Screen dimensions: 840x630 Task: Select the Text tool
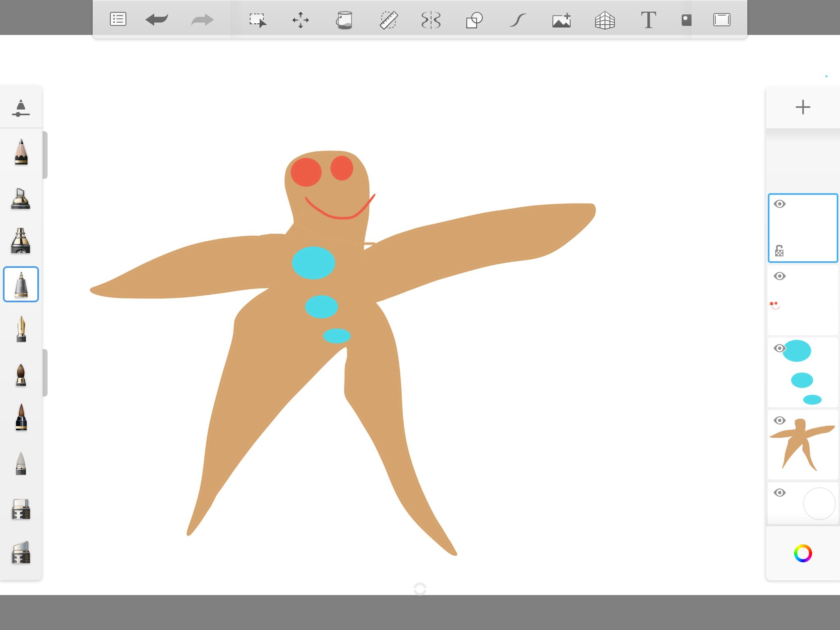coord(648,20)
